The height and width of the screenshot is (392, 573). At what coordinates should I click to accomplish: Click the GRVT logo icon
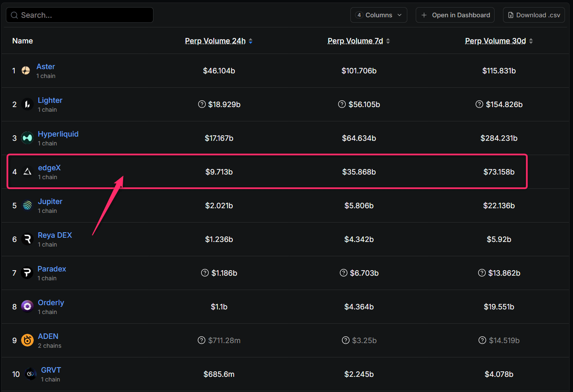coord(30,374)
